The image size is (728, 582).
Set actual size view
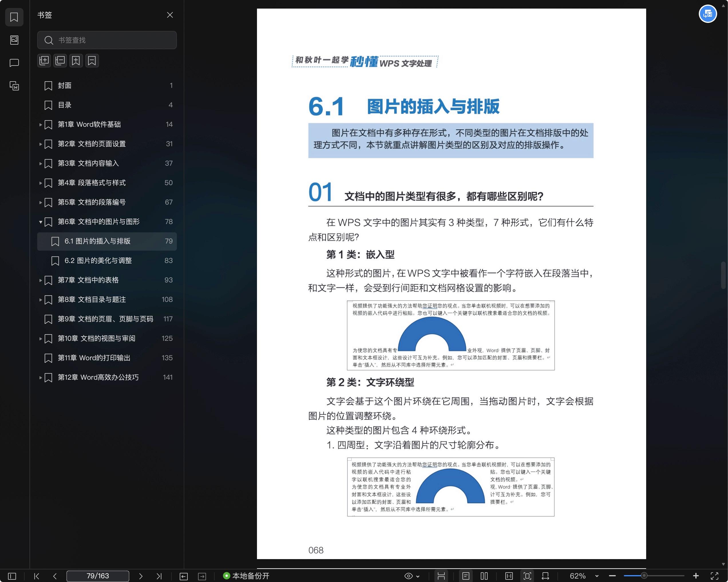(x=509, y=576)
